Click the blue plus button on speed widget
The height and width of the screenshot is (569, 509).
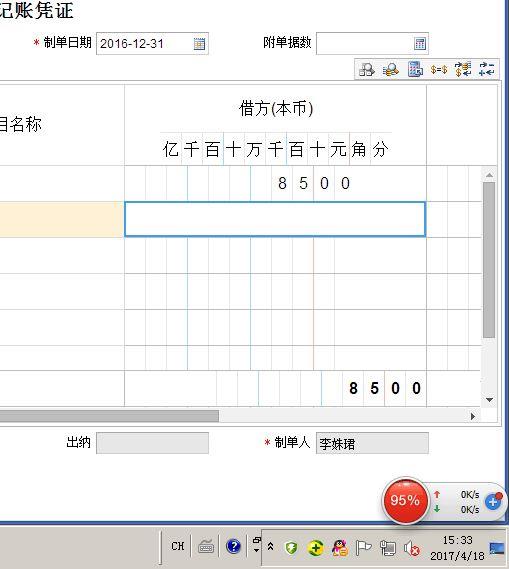coord(493,502)
